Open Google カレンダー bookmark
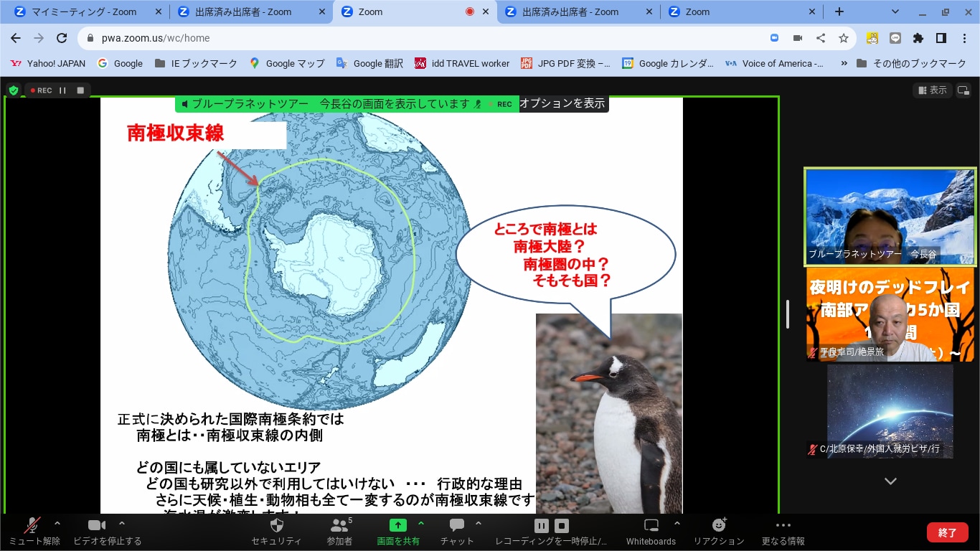This screenshot has height=551, width=980. click(668, 63)
